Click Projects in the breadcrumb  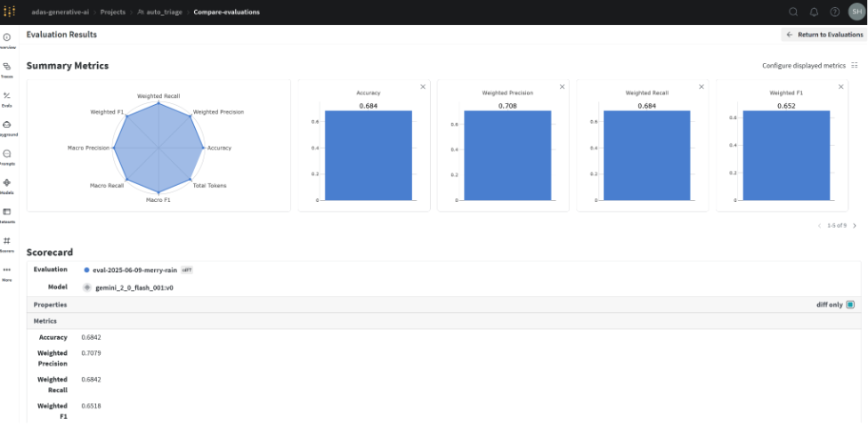(x=112, y=12)
